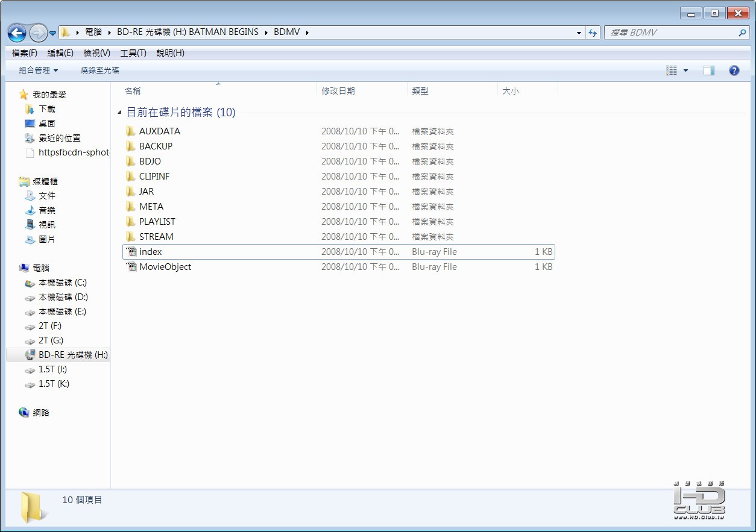Open 本機磁碟 (E:) drive
Screen dimensions: 756x532
tap(63, 311)
